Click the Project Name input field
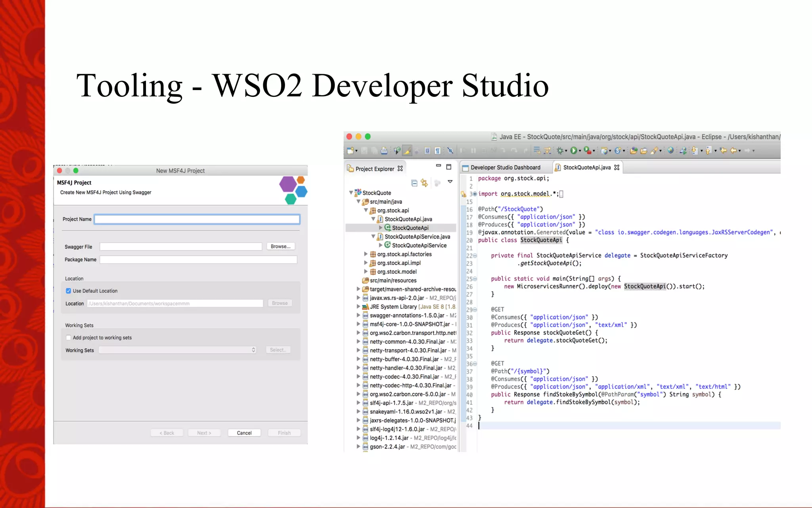Image resolution: width=812 pixels, height=508 pixels. (x=197, y=219)
